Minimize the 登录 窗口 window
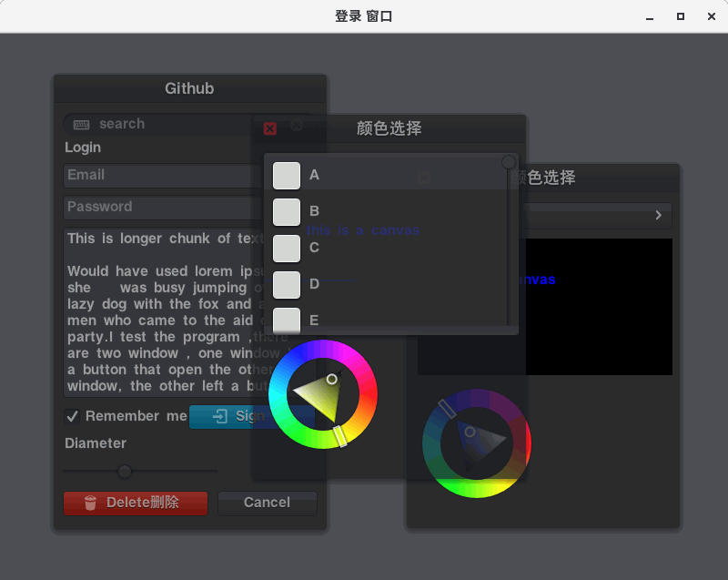The height and width of the screenshot is (580, 728). (x=650, y=17)
